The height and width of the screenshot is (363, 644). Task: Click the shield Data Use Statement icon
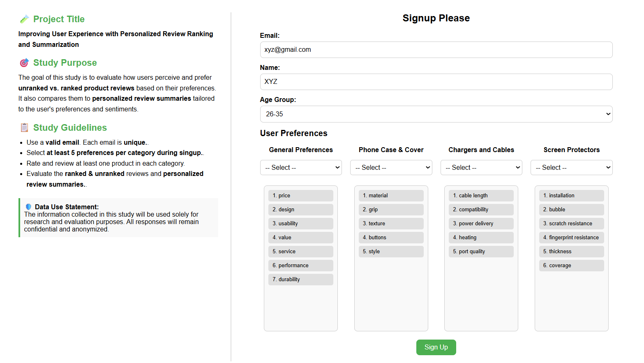click(28, 207)
